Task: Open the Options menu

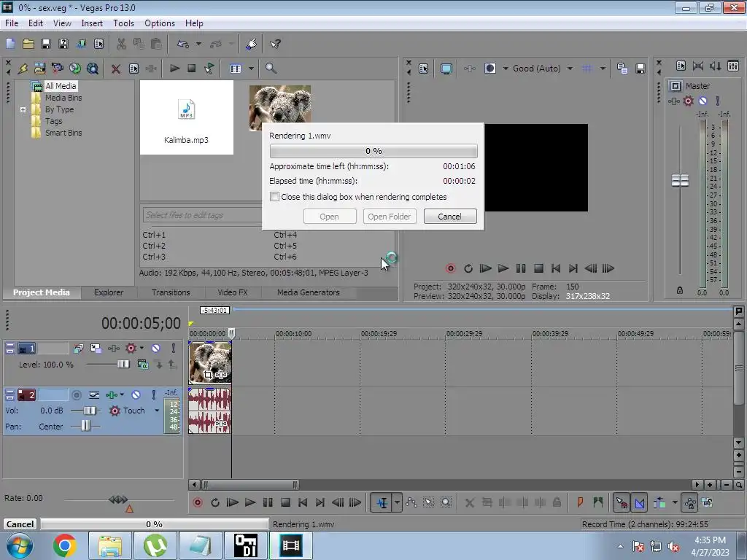Action: 160,23
